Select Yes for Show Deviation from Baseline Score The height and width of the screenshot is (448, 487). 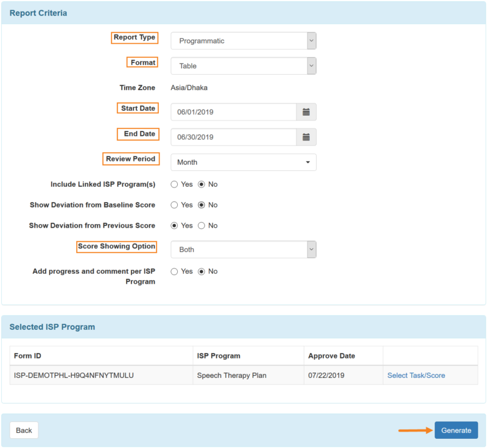(174, 205)
